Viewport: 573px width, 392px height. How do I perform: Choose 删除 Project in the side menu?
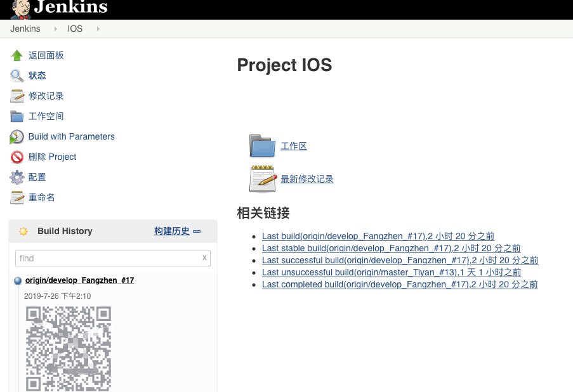coord(52,157)
